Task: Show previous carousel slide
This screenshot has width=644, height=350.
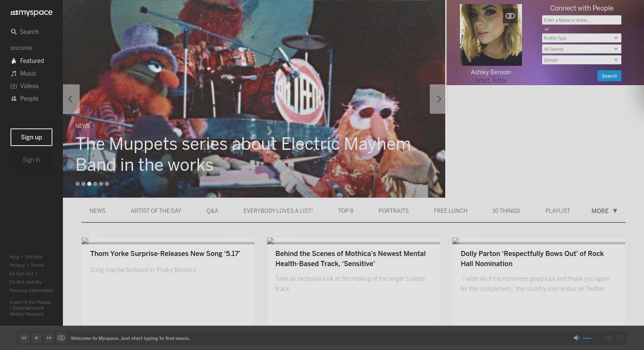Action: pyautogui.click(x=71, y=99)
